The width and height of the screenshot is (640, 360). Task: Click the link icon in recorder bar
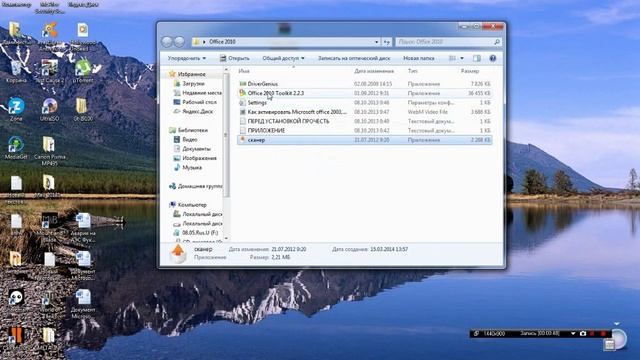(476, 333)
